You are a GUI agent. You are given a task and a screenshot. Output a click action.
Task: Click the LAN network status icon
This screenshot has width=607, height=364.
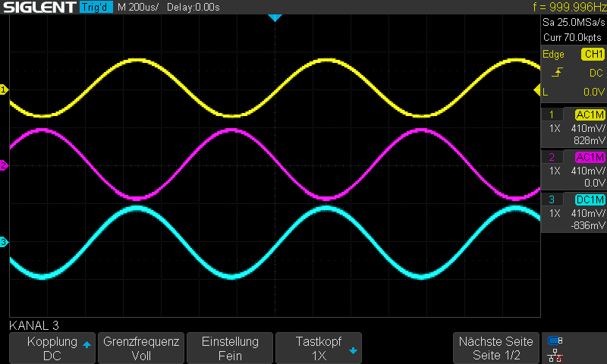[555, 354]
